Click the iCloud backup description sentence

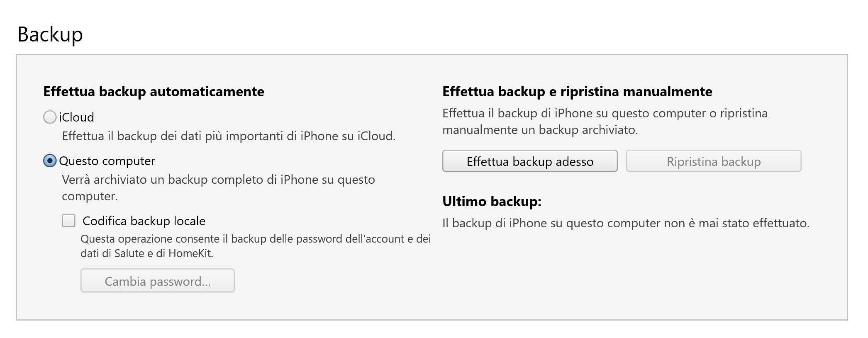229,136
